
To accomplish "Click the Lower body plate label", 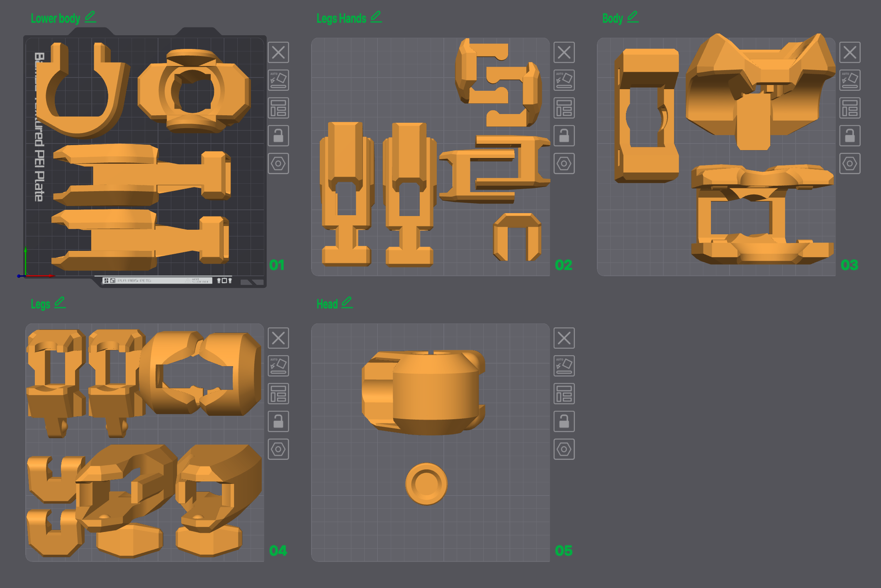I will point(56,19).
